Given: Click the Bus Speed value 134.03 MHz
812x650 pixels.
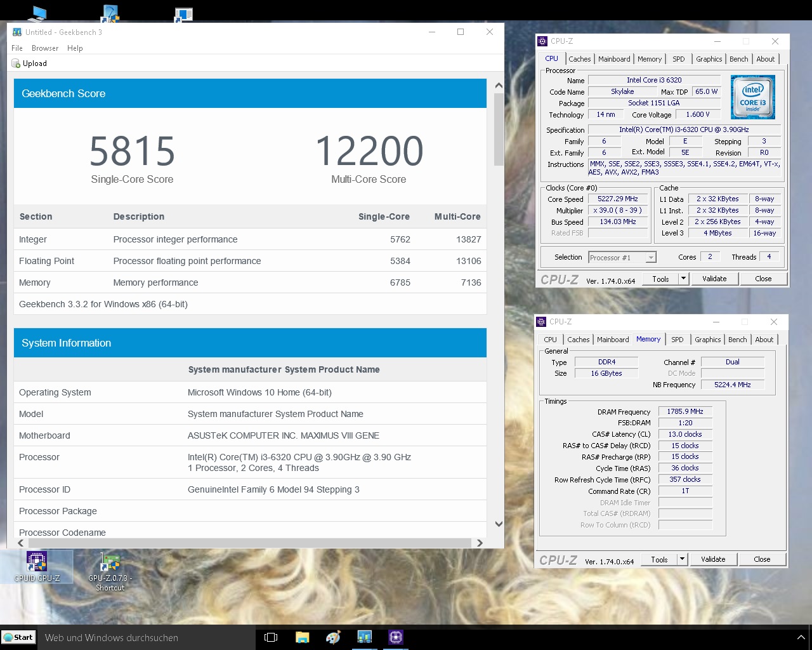Looking at the screenshot, I should point(618,222).
